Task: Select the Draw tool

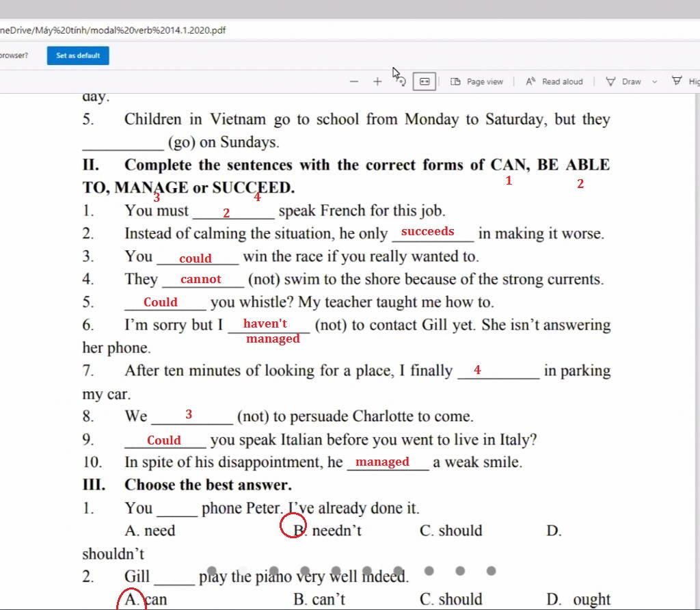Action: tap(623, 81)
